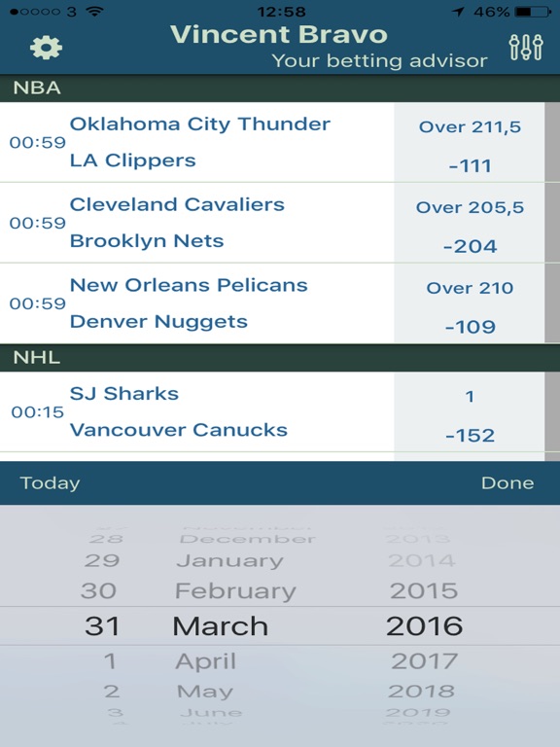560x747 pixels.
Task: Choose April in the month wheel
Action: click(x=206, y=661)
